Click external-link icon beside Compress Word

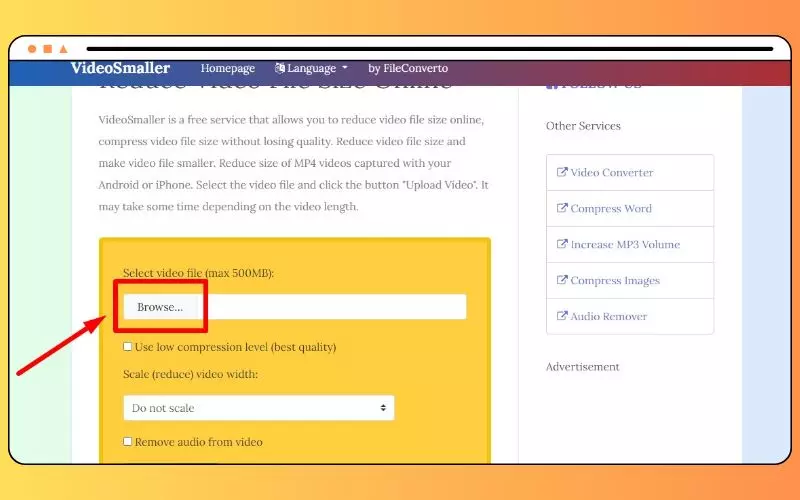tap(562, 208)
